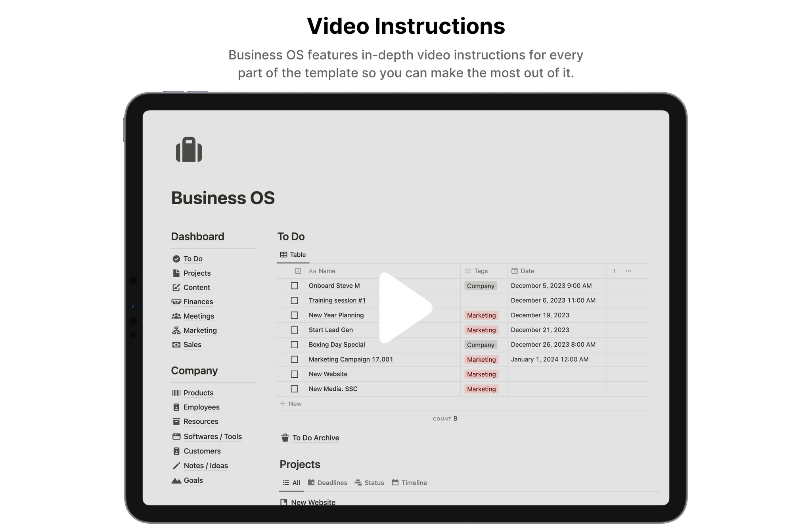Screen dimensions: 812x528
Task: Toggle checkbox for Onboard Steve M
Action: coord(295,286)
